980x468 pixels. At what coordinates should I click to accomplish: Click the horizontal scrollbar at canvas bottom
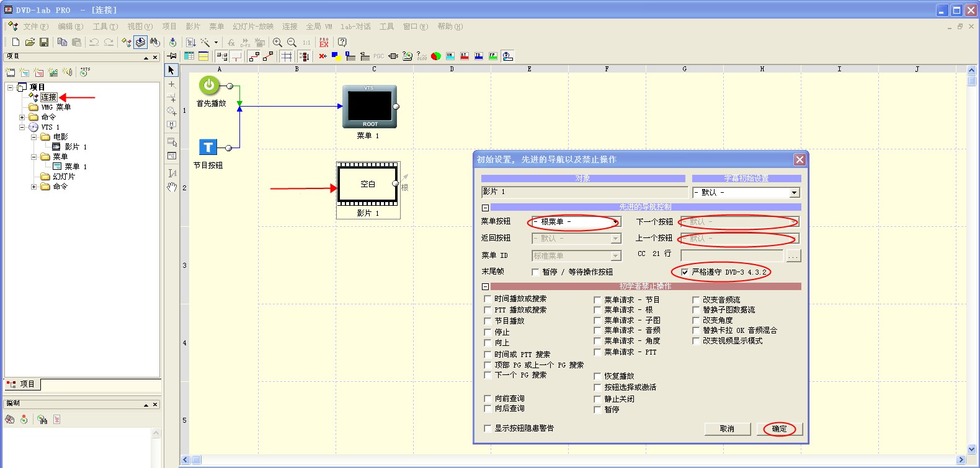(573, 460)
